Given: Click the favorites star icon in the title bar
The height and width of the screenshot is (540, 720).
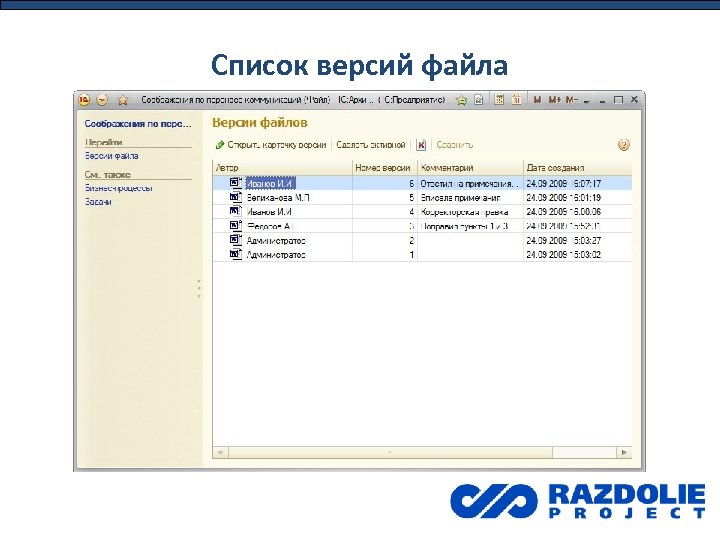Looking at the screenshot, I should pos(123,100).
